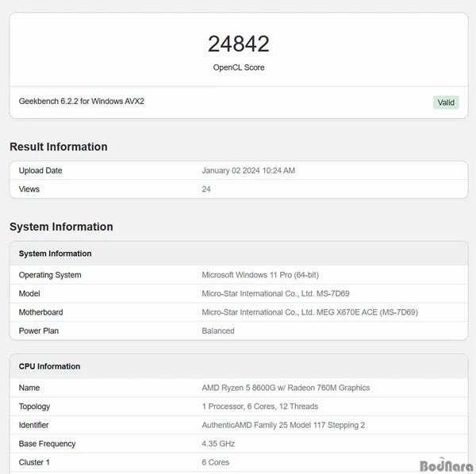This screenshot has width=476, height=474.
Task: Click the Topology label
Action: click(x=34, y=407)
